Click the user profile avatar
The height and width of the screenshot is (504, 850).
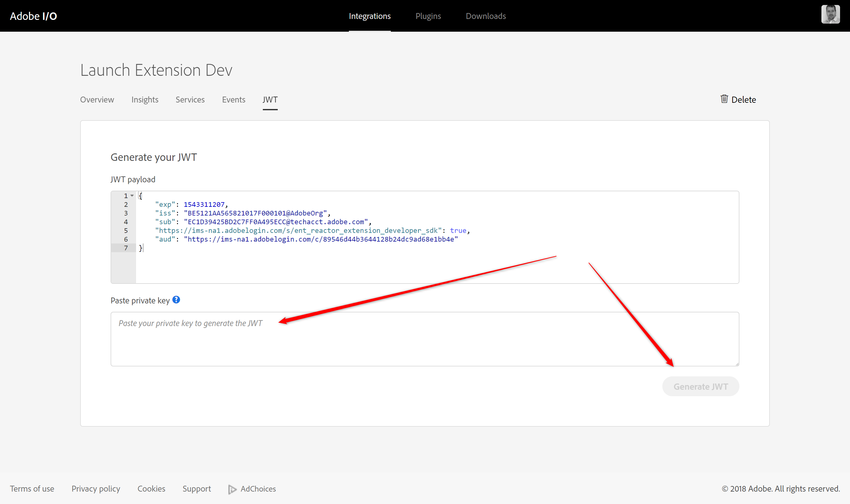(x=830, y=14)
